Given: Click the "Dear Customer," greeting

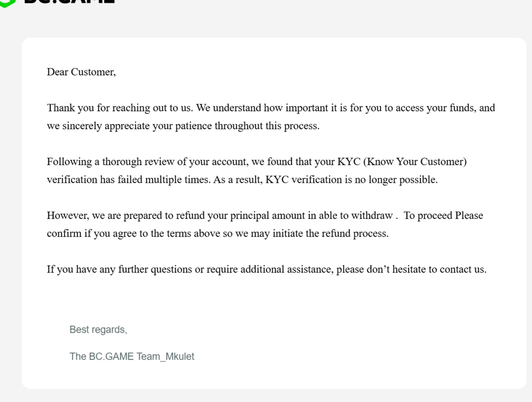Looking at the screenshot, I should (81, 72).
